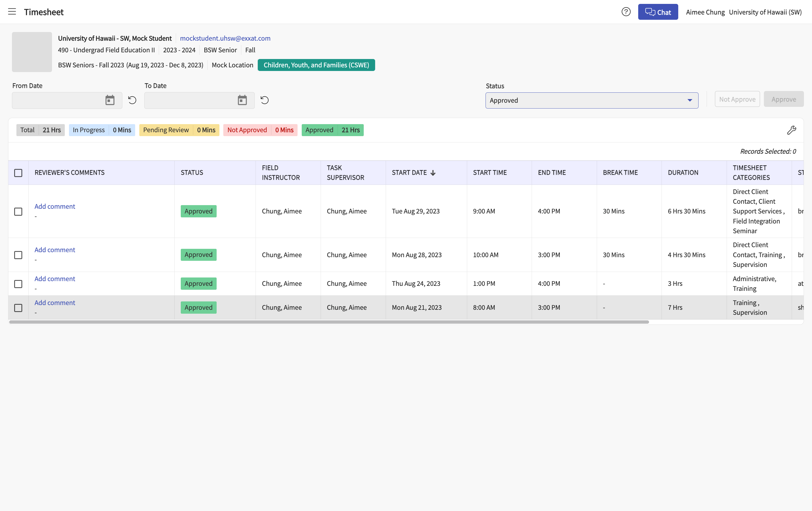Click mockstudent.uhsw@exxat.com email link
This screenshot has height=511, width=812.
(225, 38)
